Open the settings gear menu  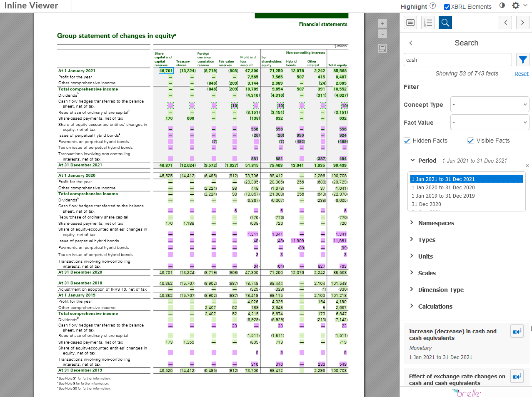516,6
